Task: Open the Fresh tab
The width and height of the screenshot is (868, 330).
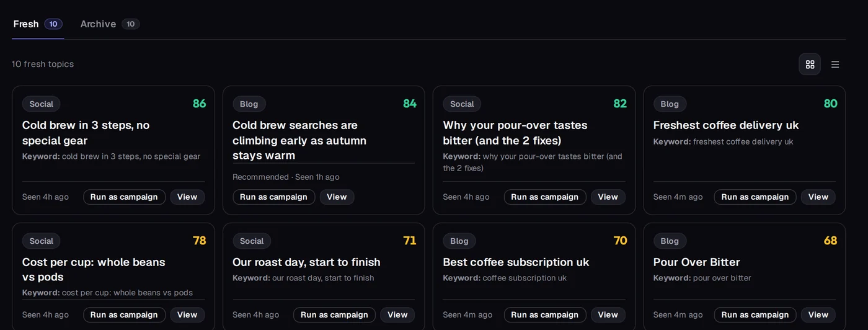Action: (38, 24)
